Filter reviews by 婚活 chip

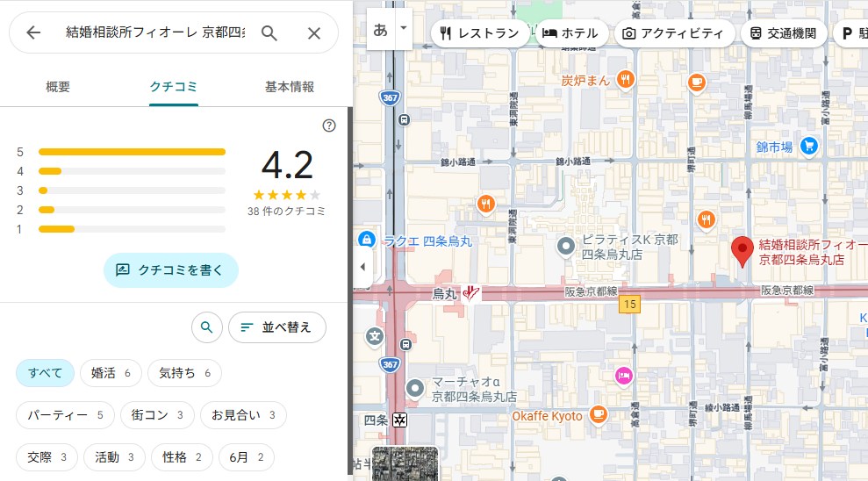111,373
